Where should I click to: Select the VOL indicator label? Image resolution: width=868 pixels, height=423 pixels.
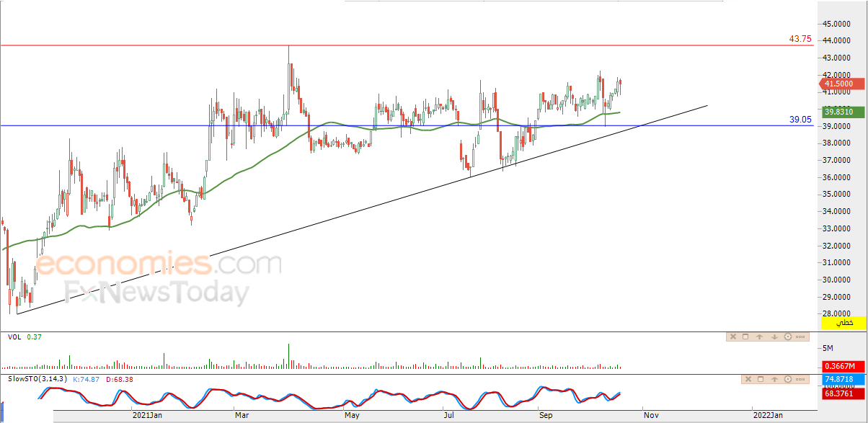coord(14,337)
